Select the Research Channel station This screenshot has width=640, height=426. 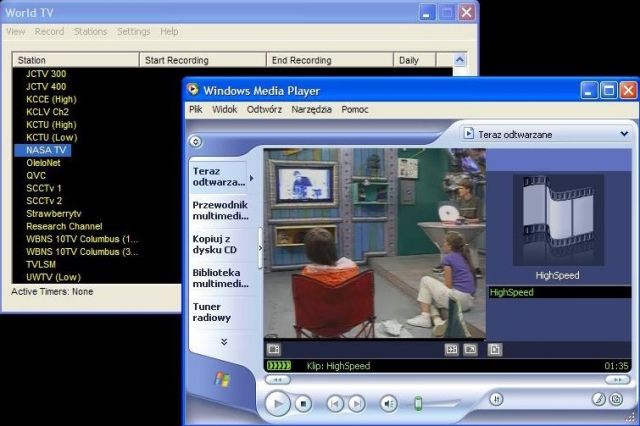point(64,226)
